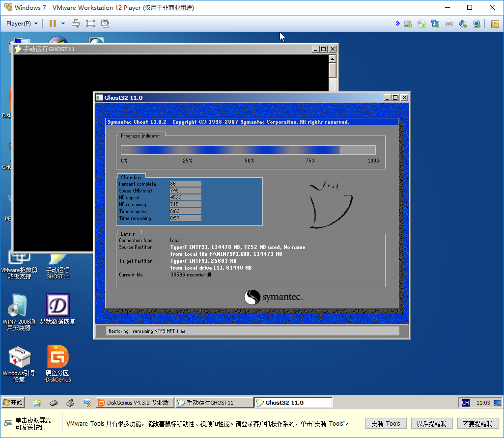The image size is (504, 438).
Task: Click the webcam device icon
Action: (x=476, y=24)
